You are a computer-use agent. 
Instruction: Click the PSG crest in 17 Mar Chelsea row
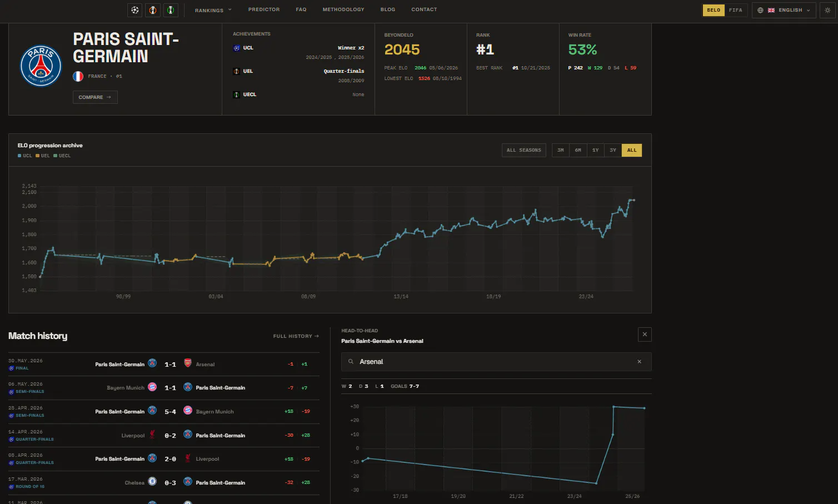[x=188, y=482]
